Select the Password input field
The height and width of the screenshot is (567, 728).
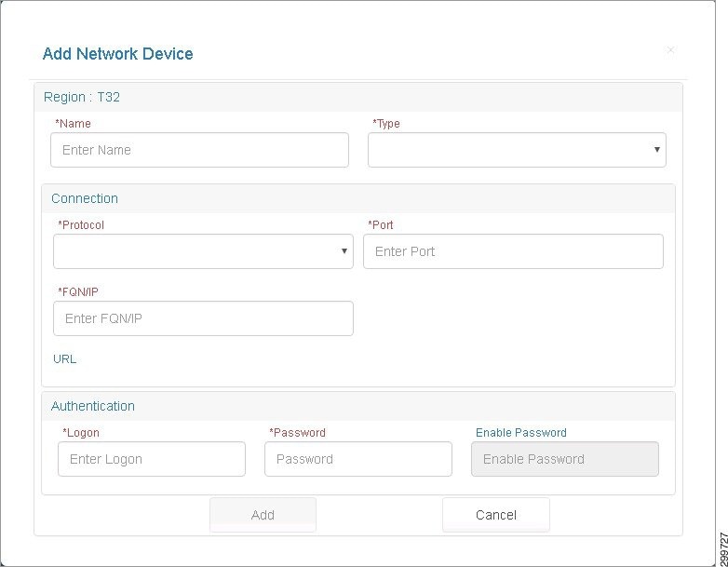[358, 459]
